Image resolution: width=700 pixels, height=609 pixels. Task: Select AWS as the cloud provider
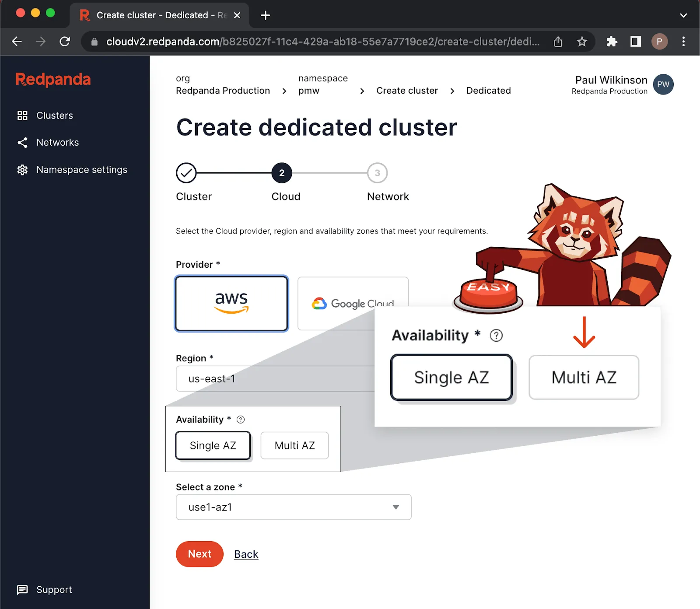pyautogui.click(x=231, y=303)
